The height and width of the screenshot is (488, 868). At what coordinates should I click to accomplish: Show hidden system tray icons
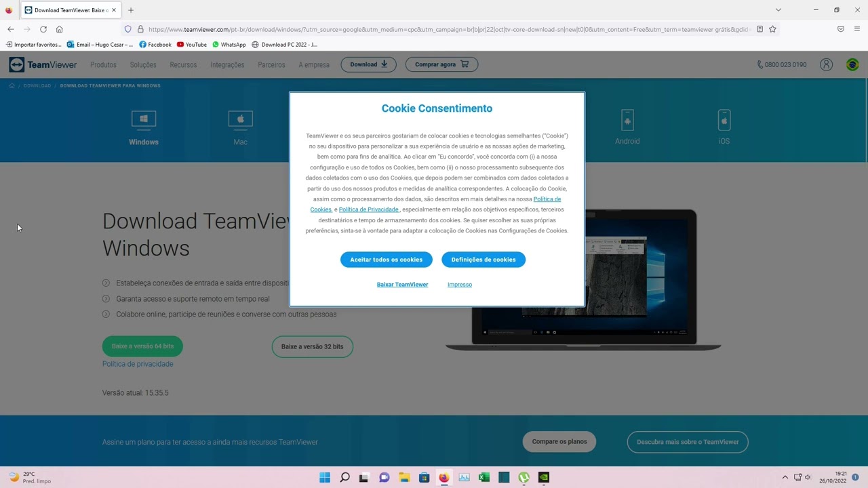click(x=785, y=477)
